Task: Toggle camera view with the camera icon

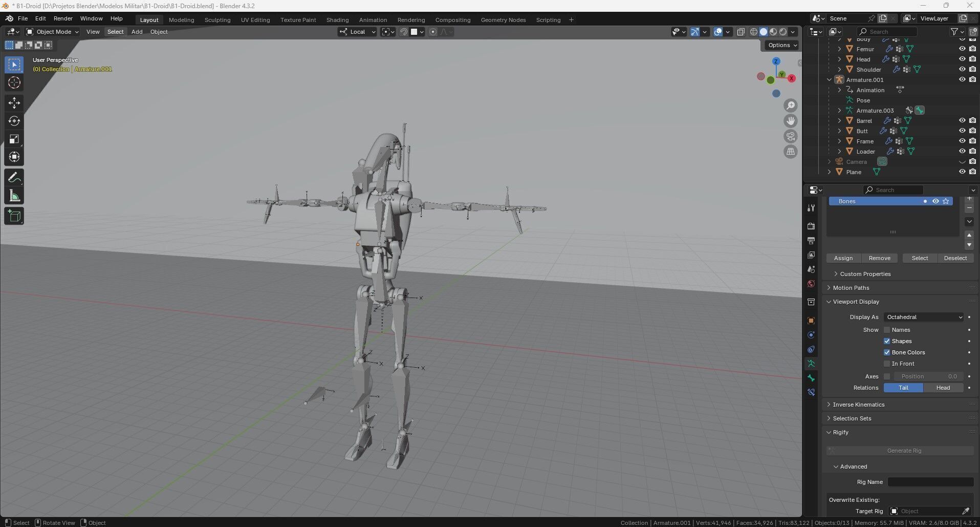Action: coord(791,136)
